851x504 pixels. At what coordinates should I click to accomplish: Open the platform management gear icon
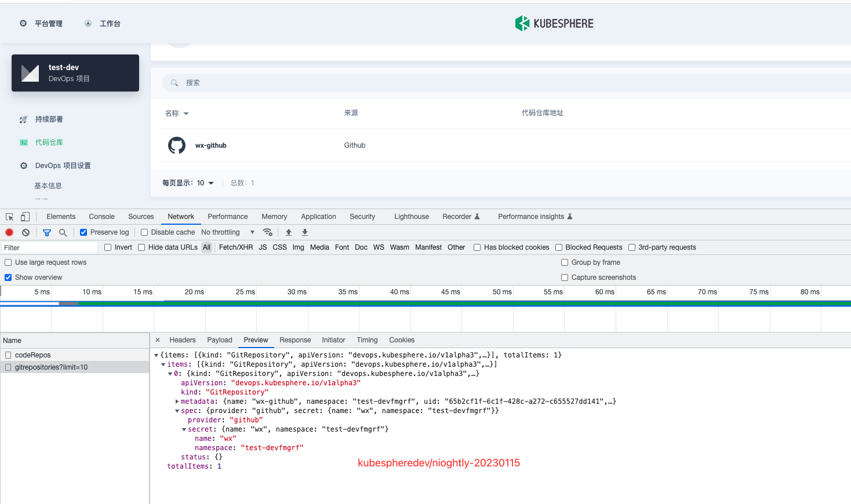(x=23, y=23)
